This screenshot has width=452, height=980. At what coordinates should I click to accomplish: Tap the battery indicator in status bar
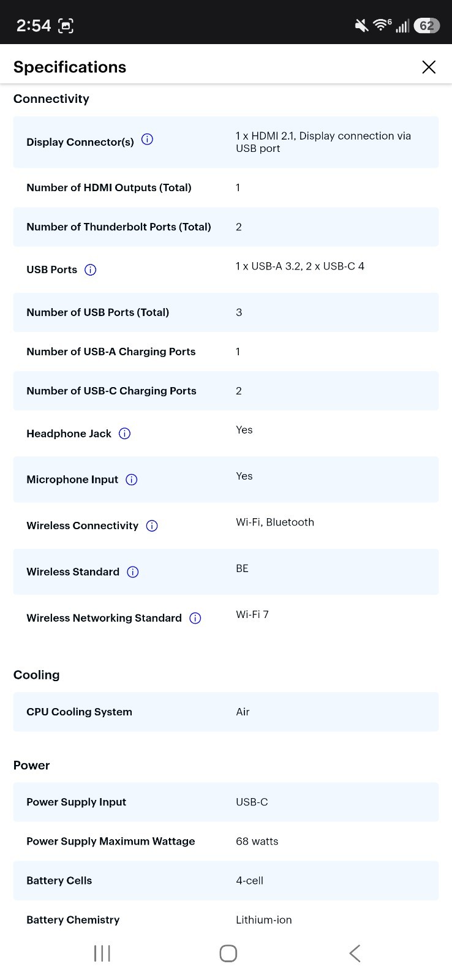click(x=427, y=26)
